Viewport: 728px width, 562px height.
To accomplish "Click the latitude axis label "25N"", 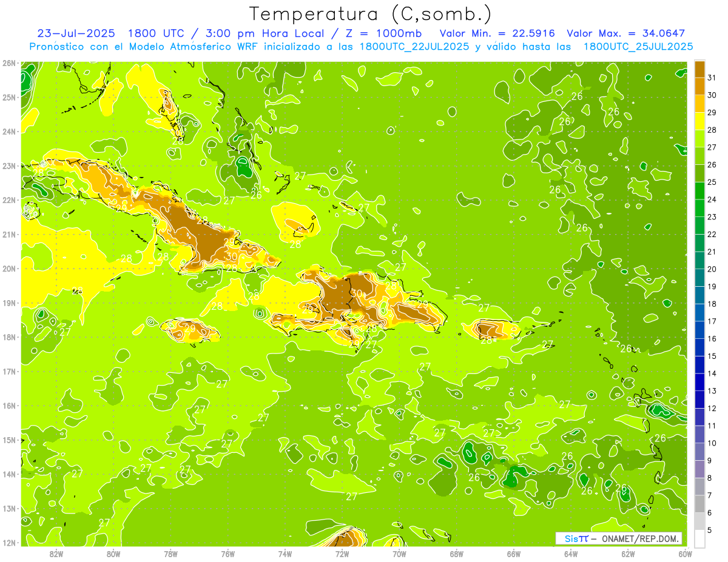I will point(9,97).
